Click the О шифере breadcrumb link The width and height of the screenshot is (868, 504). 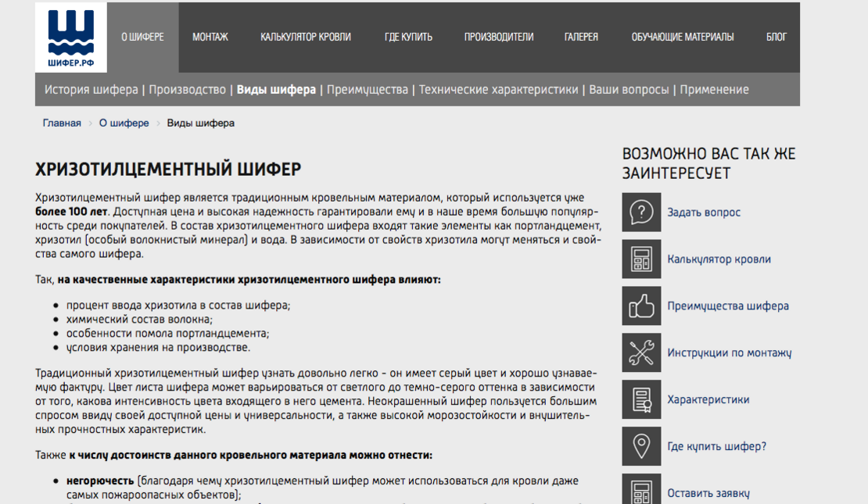(124, 123)
